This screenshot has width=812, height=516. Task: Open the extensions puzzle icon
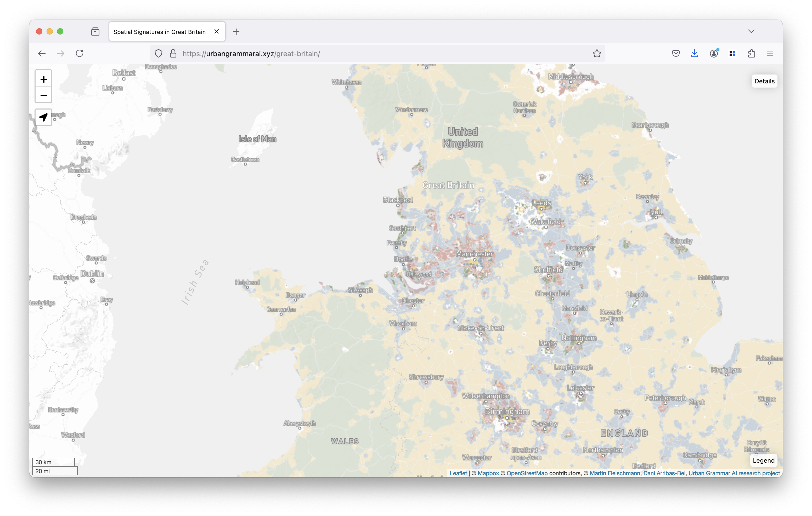[751, 54]
